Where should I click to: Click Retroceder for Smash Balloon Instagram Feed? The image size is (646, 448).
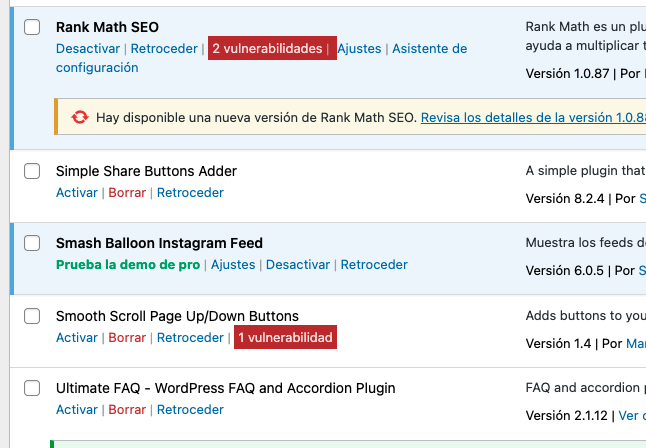(x=374, y=265)
